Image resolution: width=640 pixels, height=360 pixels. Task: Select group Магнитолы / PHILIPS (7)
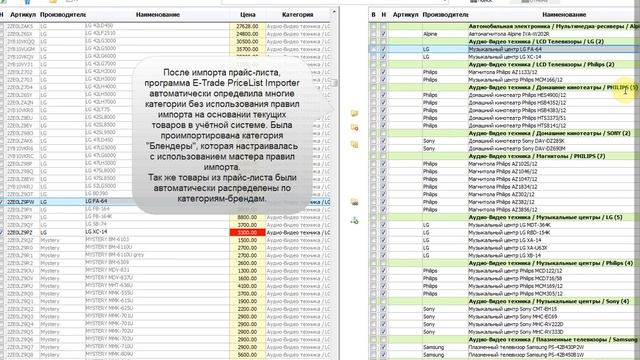click(536, 156)
